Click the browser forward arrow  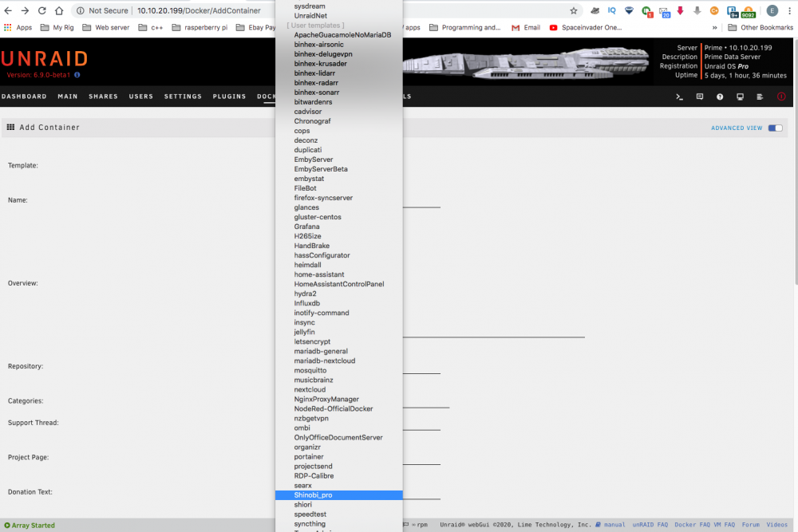pyautogui.click(x=25, y=10)
